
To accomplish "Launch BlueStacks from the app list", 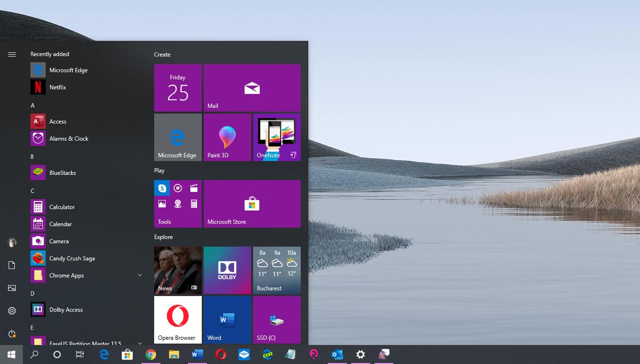I will point(88,173).
